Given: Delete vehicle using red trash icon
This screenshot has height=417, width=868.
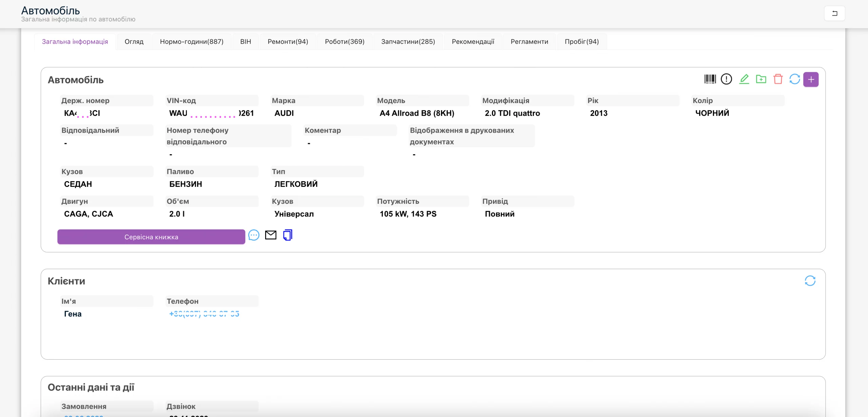Looking at the screenshot, I should [x=778, y=79].
